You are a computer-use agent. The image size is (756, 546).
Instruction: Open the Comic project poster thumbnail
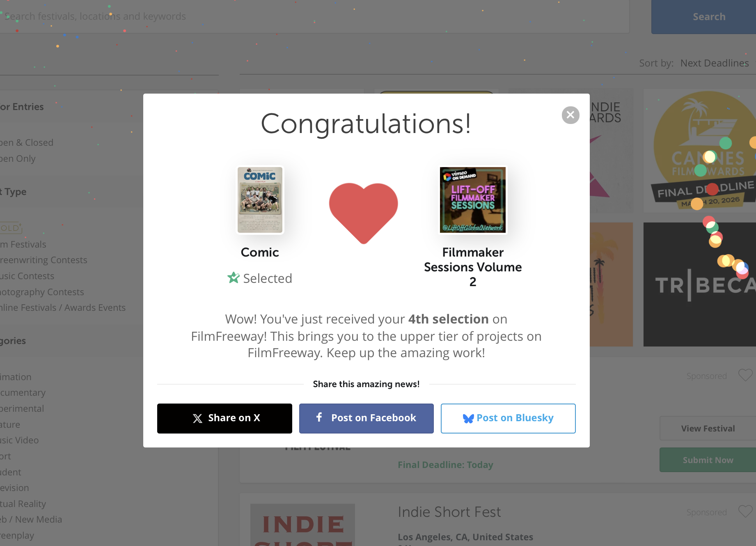click(x=260, y=200)
